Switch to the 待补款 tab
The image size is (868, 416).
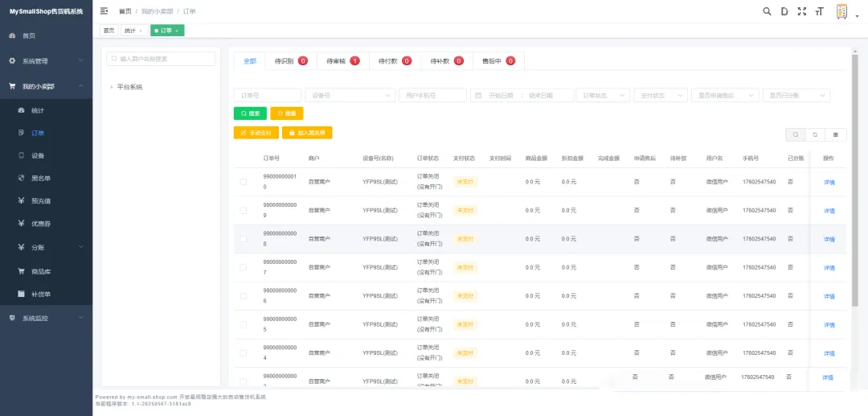448,61
